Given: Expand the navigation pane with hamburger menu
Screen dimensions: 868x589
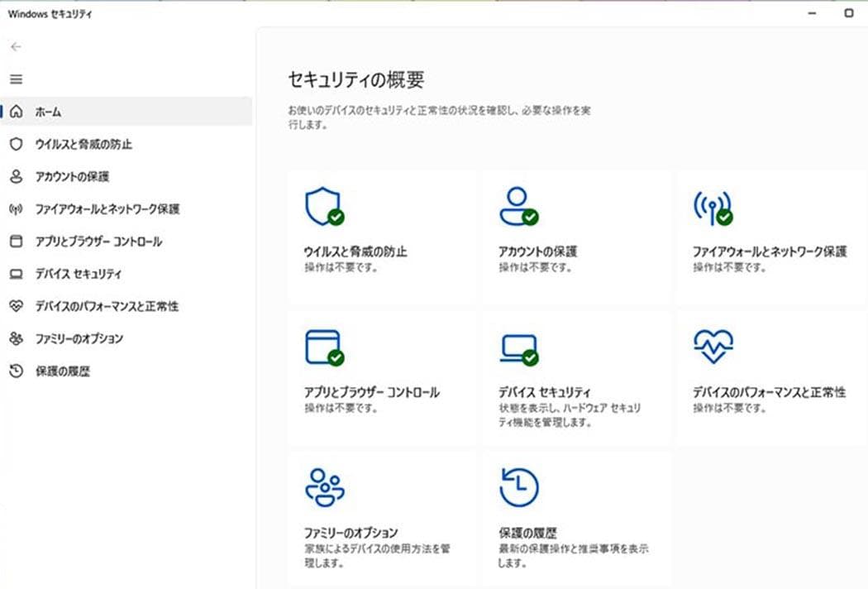Looking at the screenshot, I should [16, 79].
